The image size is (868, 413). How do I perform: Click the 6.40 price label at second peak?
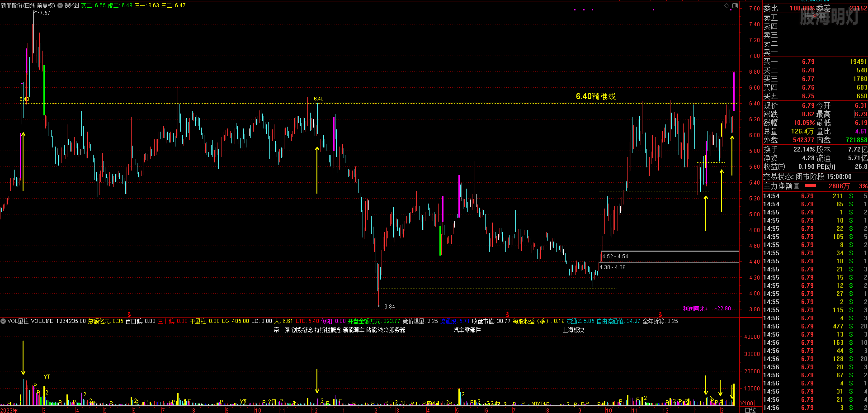(x=319, y=99)
